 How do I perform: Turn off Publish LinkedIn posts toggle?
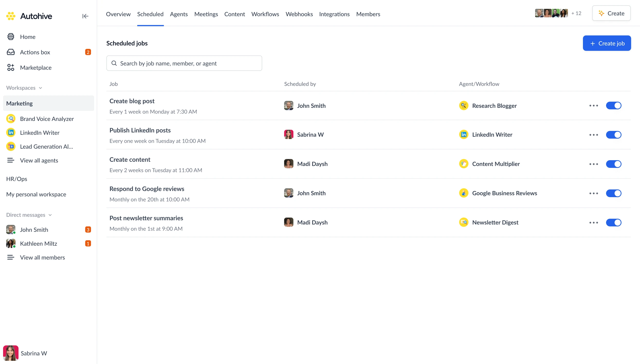614,135
